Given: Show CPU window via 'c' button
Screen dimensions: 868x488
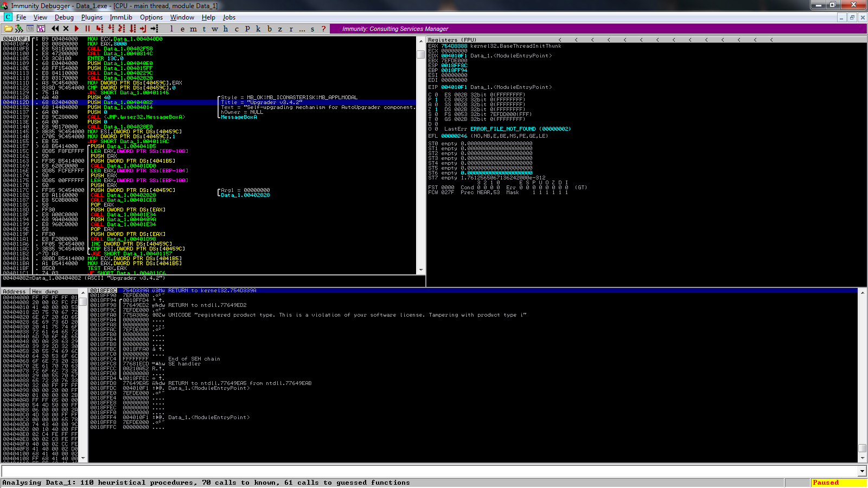Looking at the screenshot, I should pos(237,29).
